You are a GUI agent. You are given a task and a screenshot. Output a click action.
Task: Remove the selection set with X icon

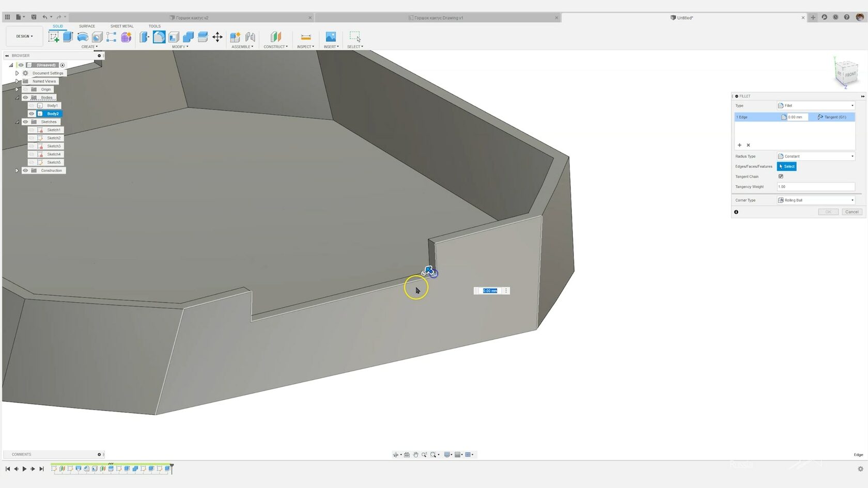748,145
